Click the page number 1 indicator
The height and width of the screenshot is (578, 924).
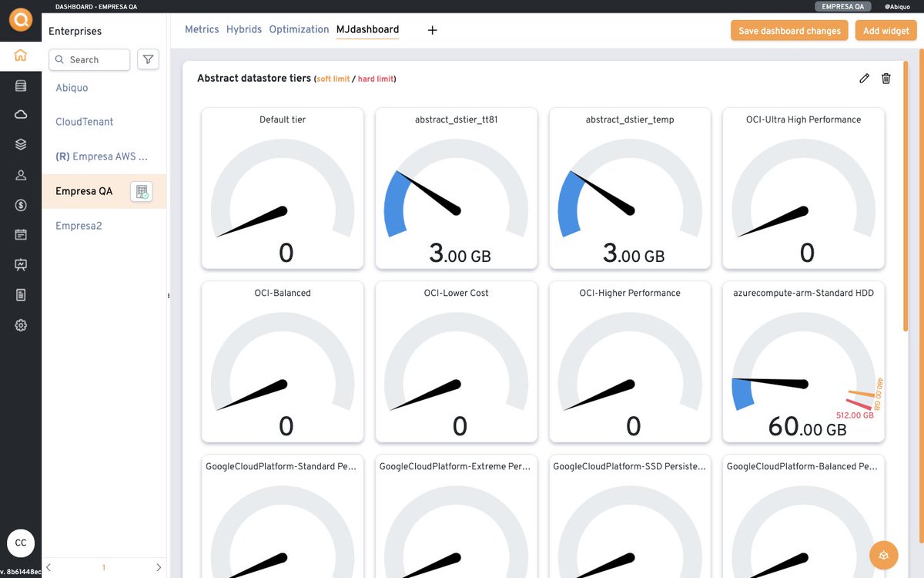pyautogui.click(x=104, y=568)
